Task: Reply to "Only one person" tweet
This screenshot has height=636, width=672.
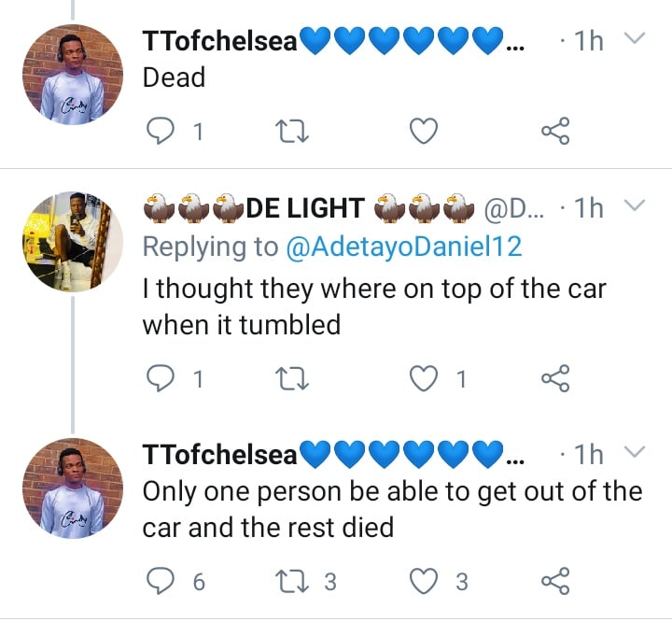Action: (x=163, y=582)
